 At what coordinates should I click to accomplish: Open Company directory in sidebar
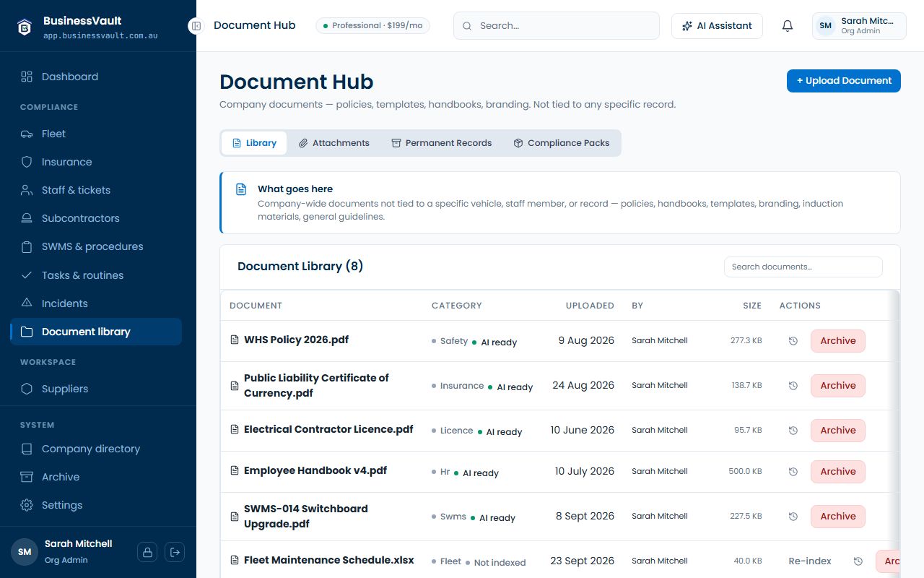point(96,449)
